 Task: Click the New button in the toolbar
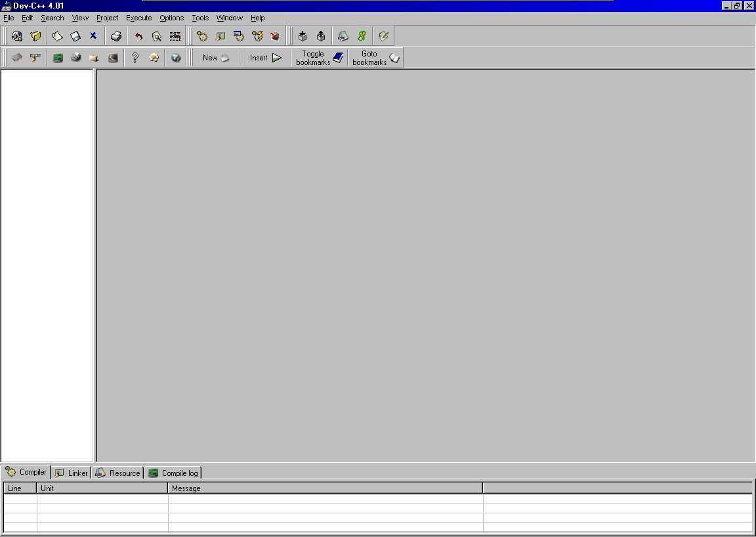click(216, 58)
